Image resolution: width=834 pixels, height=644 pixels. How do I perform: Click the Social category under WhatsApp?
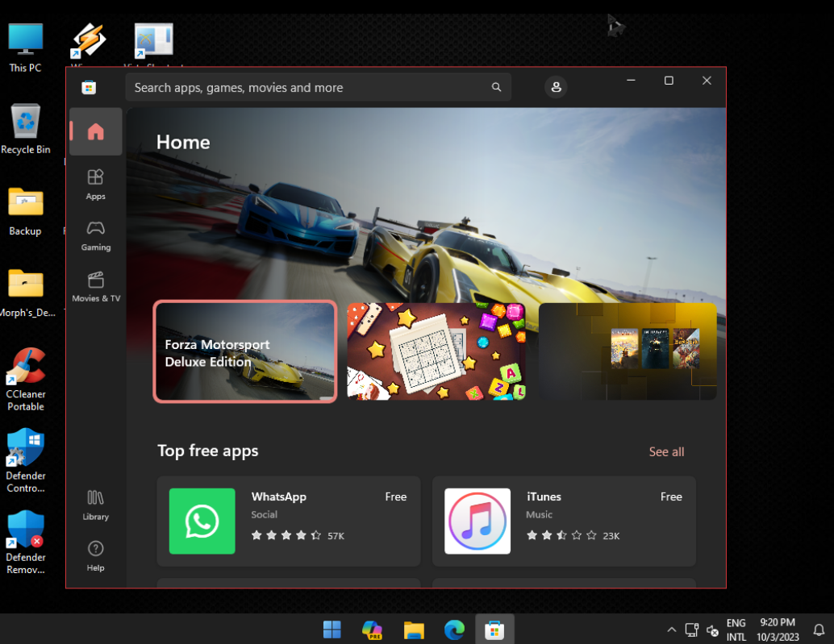point(265,514)
